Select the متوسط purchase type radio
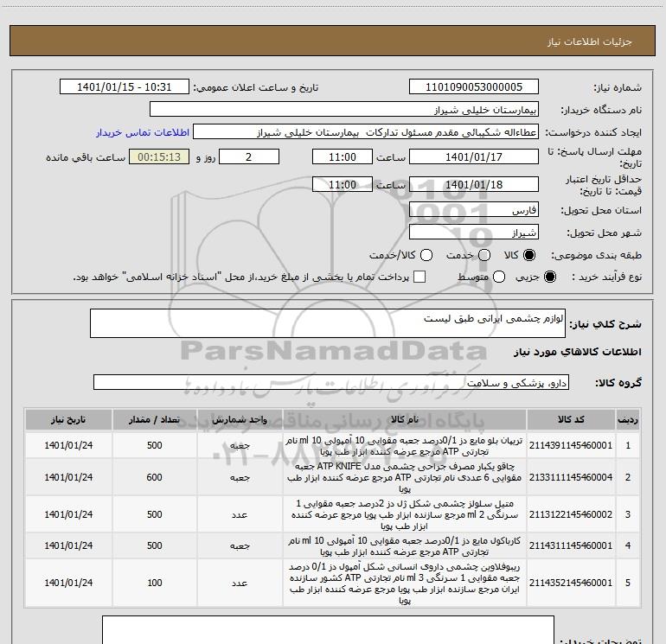This screenshot has width=666, height=644. click(x=499, y=277)
